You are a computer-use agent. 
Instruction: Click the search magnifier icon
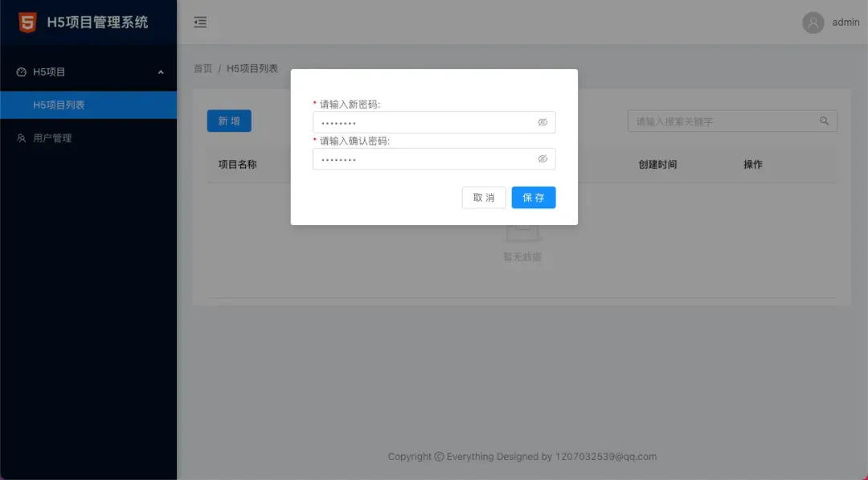coord(825,121)
